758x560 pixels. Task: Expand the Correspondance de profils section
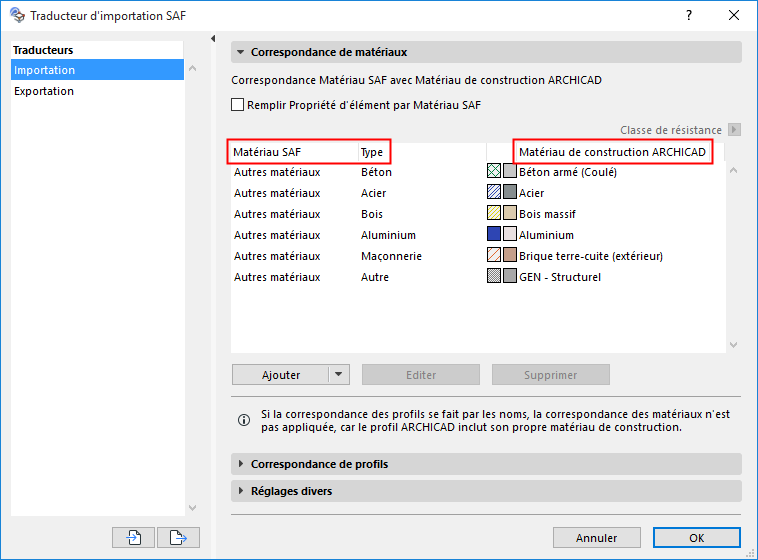pyautogui.click(x=240, y=464)
